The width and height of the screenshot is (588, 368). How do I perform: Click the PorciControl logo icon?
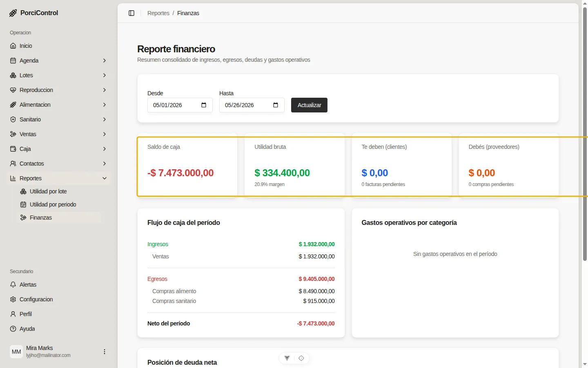click(x=13, y=13)
